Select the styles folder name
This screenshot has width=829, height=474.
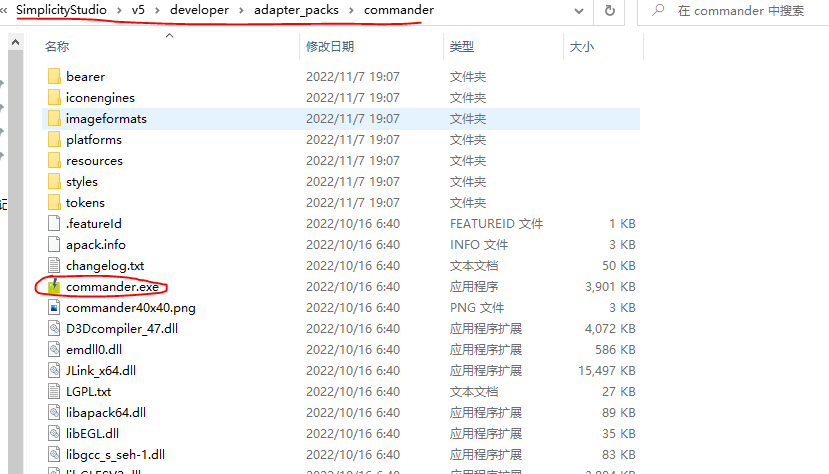coord(81,182)
